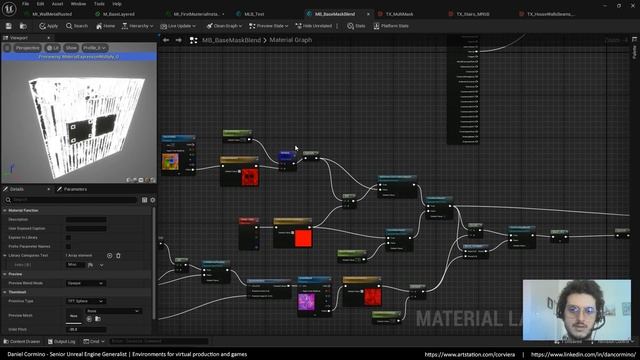
Task: Click the Browse to asset icon
Action: coord(23,26)
